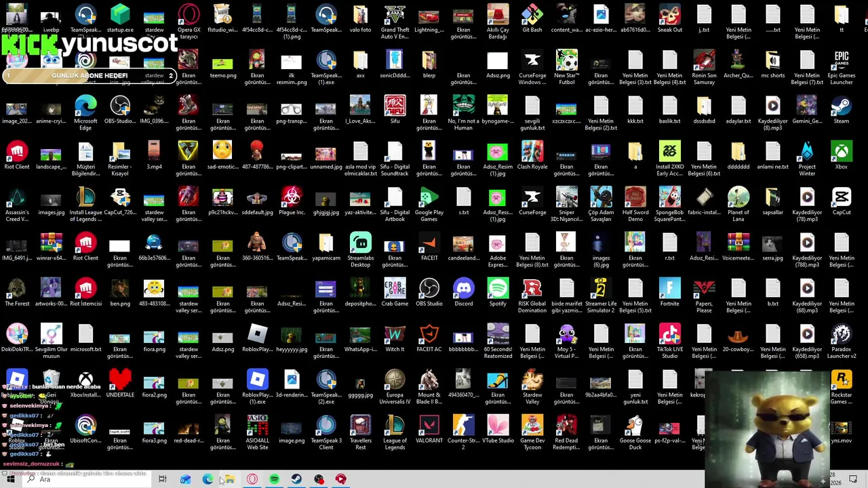Open The Forest desktop shortcut
Viewport: 868px width, 488px height.
click(17, 292)
